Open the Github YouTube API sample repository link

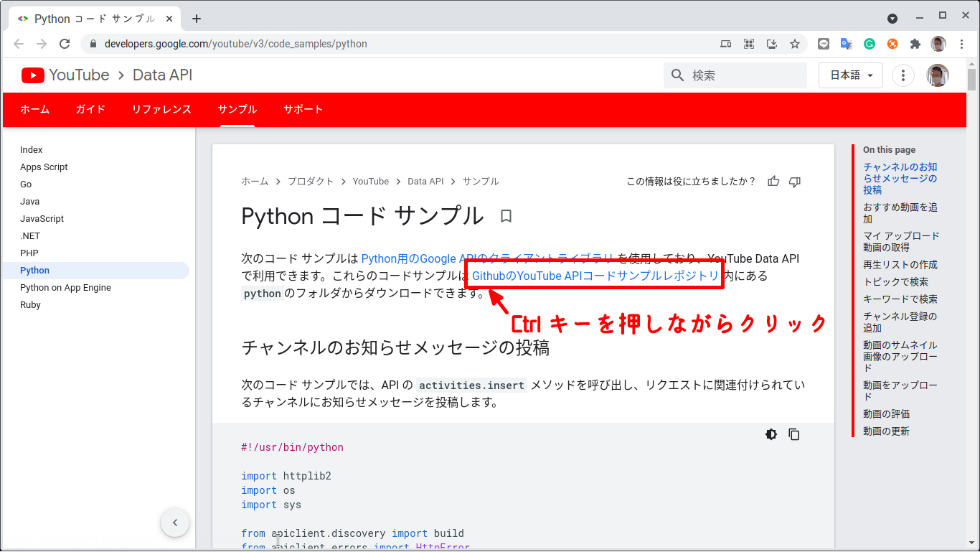coord(594,276)
